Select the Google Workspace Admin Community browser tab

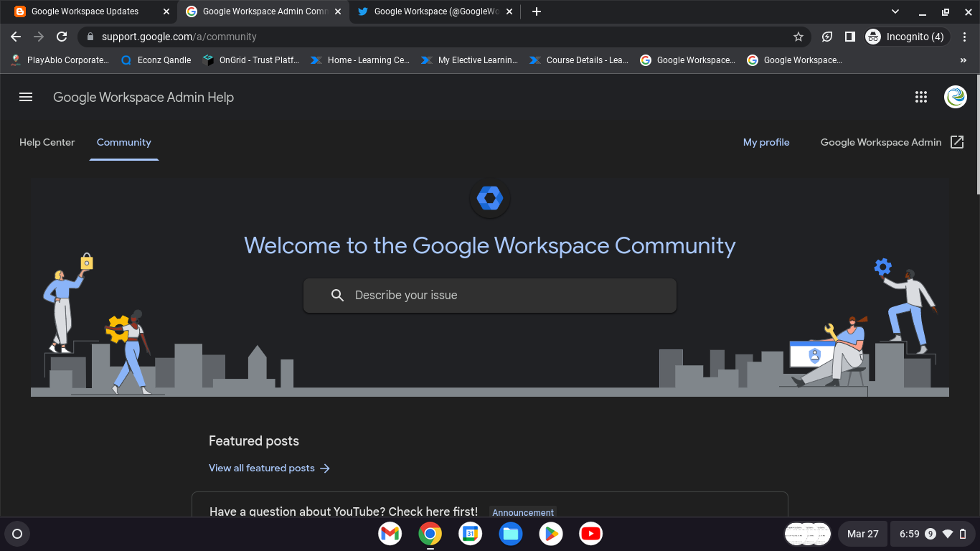(x=265, y=11)
